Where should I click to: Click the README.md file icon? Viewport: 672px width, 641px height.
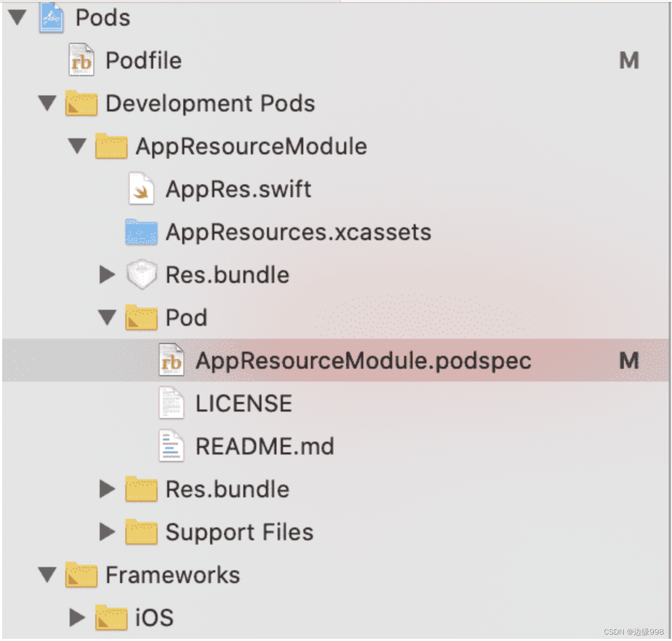[171, 446]
